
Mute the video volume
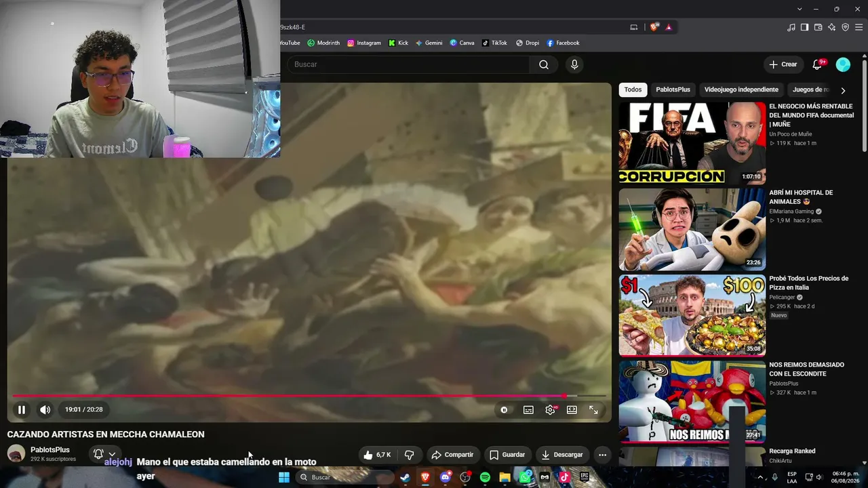[x=45, y=409]
